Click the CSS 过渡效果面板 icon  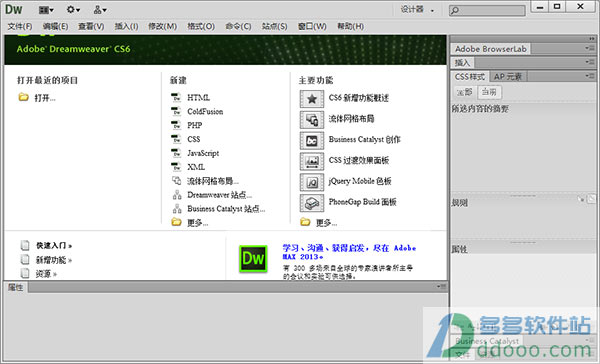click(x=312, y=162)
